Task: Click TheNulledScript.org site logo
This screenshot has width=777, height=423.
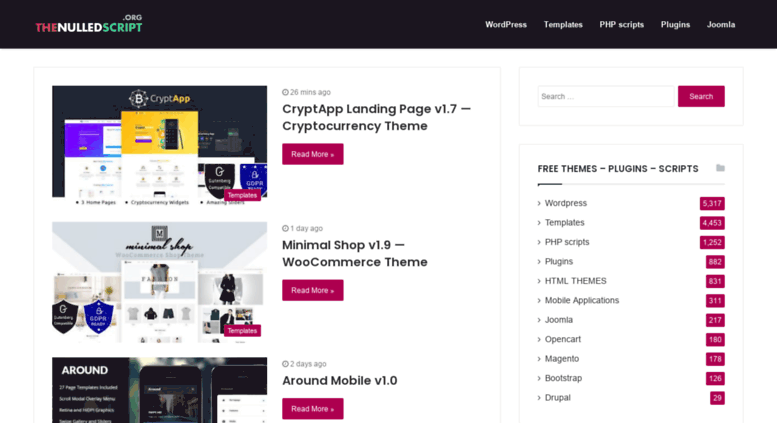Action: [x=89, y=24]
